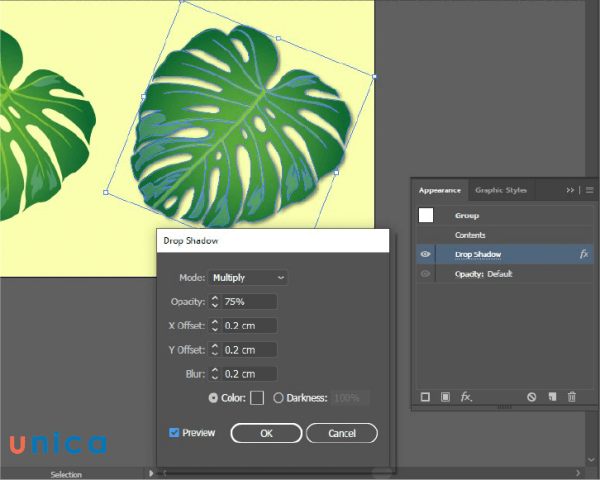Select the Appearance tab

coord(440,190)
